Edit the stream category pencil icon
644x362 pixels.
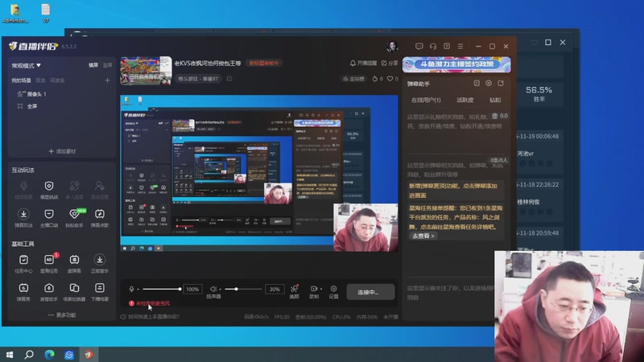click(x=229, y=78)
